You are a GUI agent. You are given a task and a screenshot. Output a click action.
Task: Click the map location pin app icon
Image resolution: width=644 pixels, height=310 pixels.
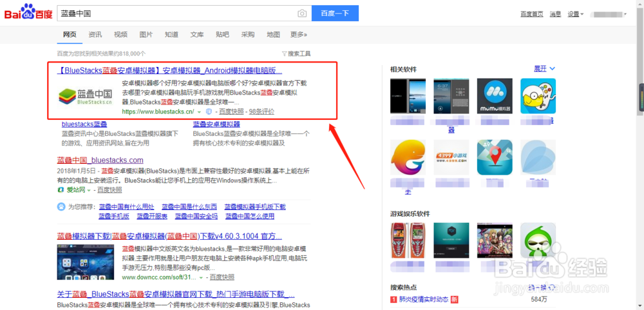pyautogui.click(x=495, y=157)
